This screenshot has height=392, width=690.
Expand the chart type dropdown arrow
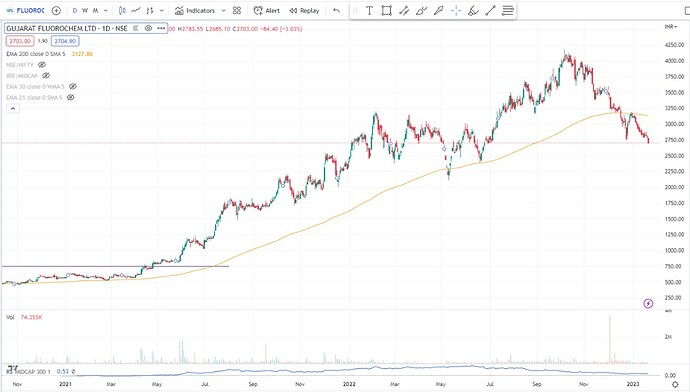161,11
